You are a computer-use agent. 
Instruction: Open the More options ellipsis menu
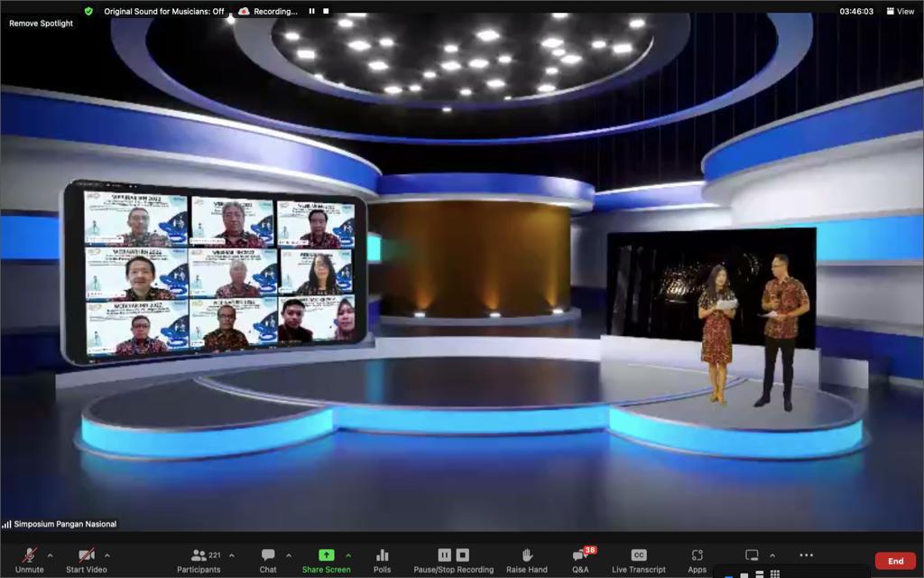[x=806, y=555]
